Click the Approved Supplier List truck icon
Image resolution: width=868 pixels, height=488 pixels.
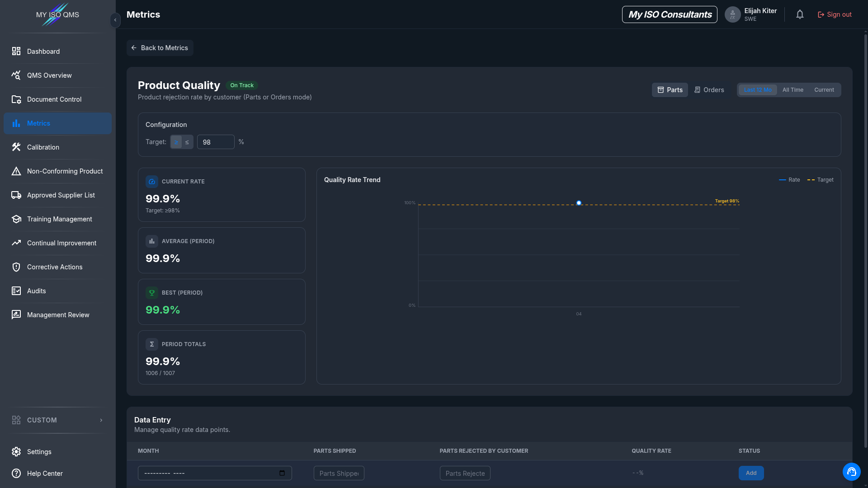click(16, 195)
